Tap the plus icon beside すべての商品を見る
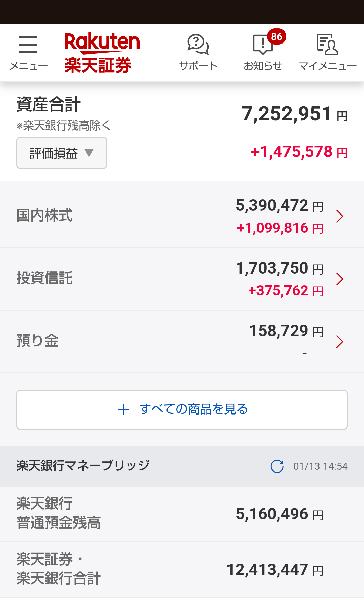Screen dimensions: 364x600 coord(123,410)
